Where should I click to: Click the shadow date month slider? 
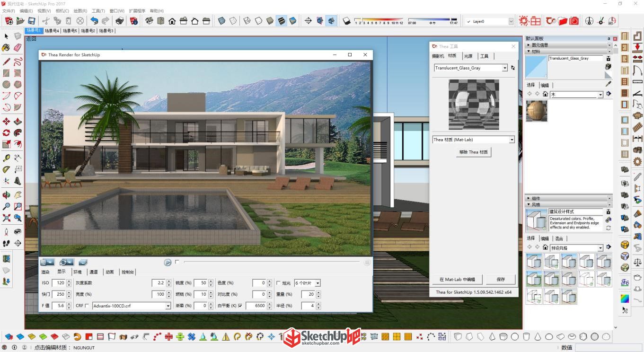tap(379, 21)
